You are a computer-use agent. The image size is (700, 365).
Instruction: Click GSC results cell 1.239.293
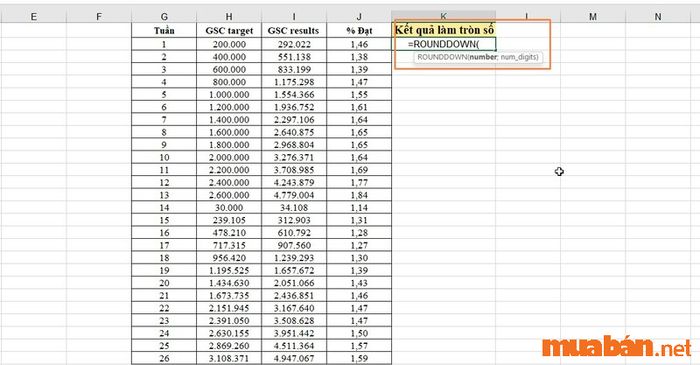pyautogui.click(x=294, y=258)
